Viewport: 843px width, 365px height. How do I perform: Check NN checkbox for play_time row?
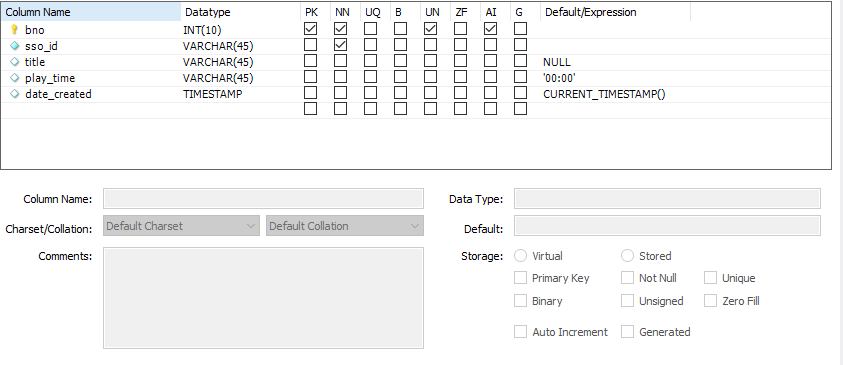point(340,76)
